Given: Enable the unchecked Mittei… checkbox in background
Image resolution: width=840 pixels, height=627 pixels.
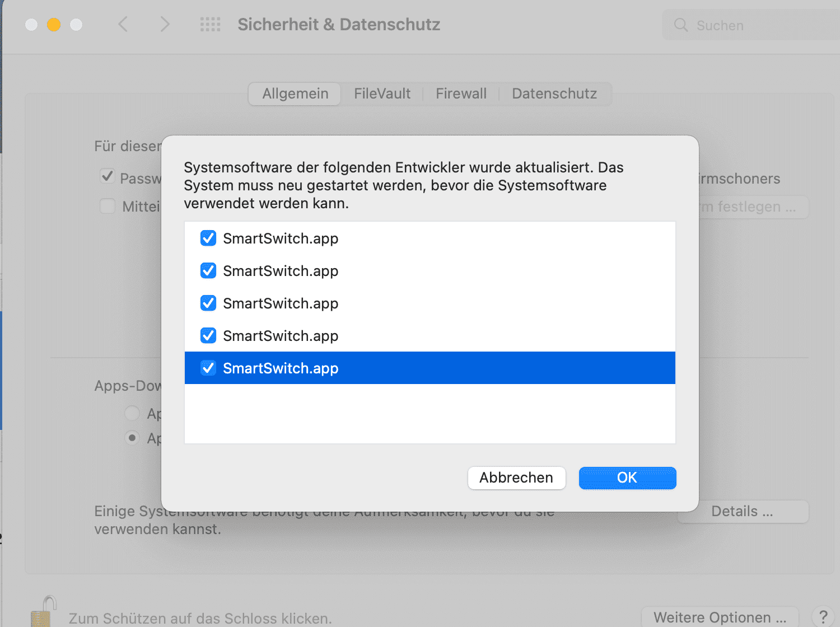Looking at the screenshot, I should pos(108,206).
